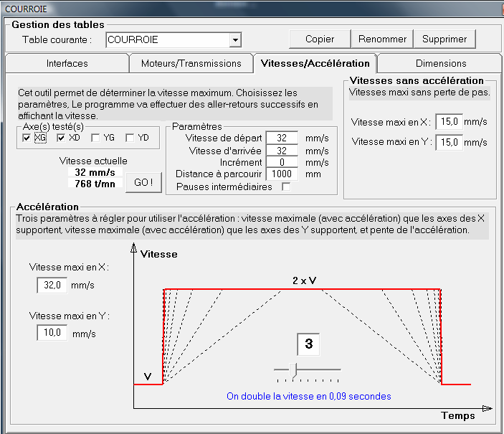Click the Supprimer button
Image resolution: width=504 pixels, height=434 pixels.
pyautogui.click(x=444, y=39)
